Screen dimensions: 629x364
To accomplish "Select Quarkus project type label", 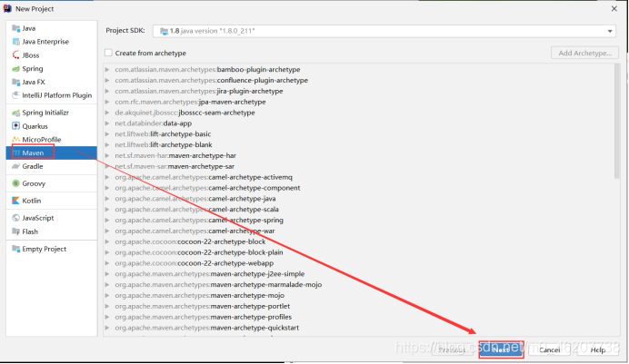I will pos(35,126).
